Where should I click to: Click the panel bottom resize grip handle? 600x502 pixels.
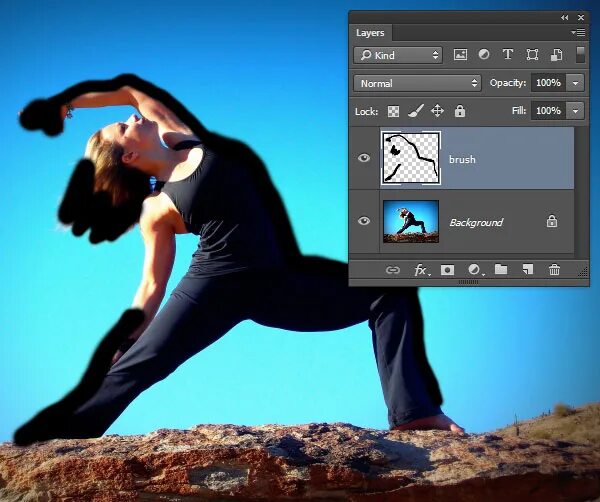coord(468,282)
